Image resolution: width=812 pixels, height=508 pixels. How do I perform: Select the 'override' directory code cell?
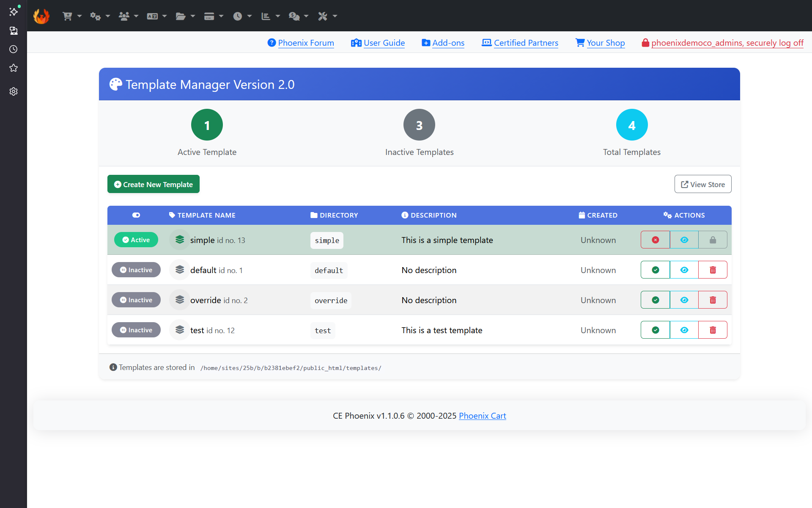tap(331, 300)
